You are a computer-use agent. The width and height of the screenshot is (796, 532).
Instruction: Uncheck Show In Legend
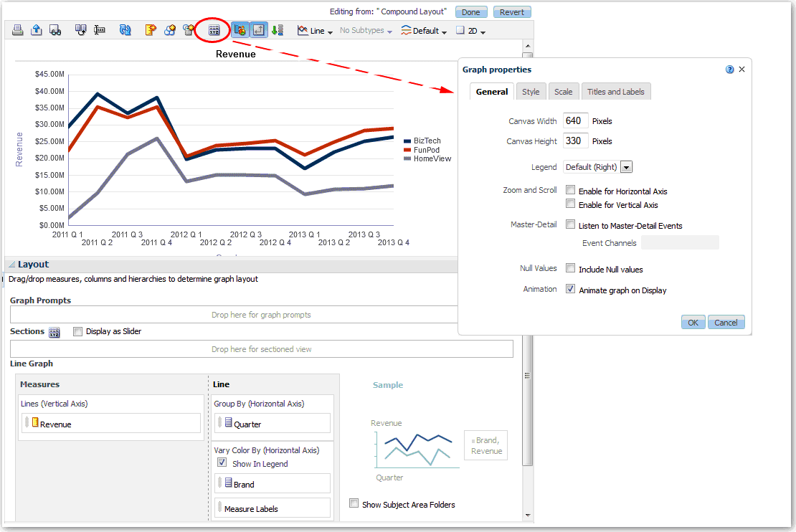click(x=222, y=462)
